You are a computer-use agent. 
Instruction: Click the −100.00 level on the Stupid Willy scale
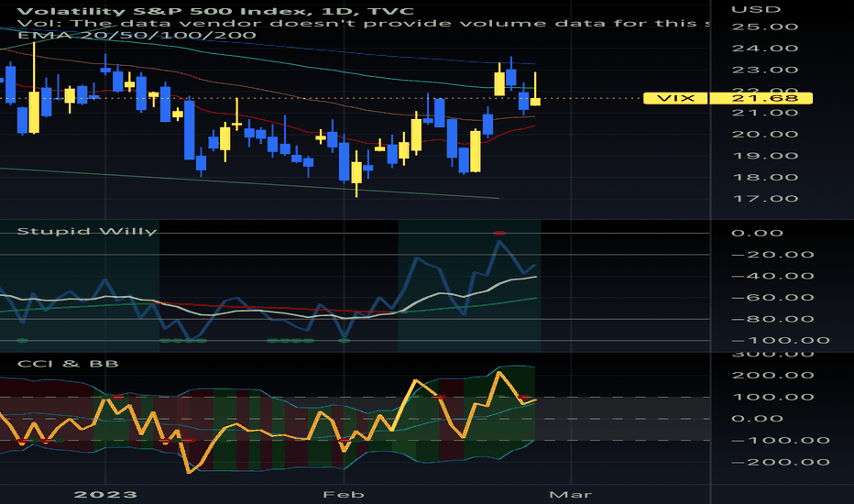[780, 341]
